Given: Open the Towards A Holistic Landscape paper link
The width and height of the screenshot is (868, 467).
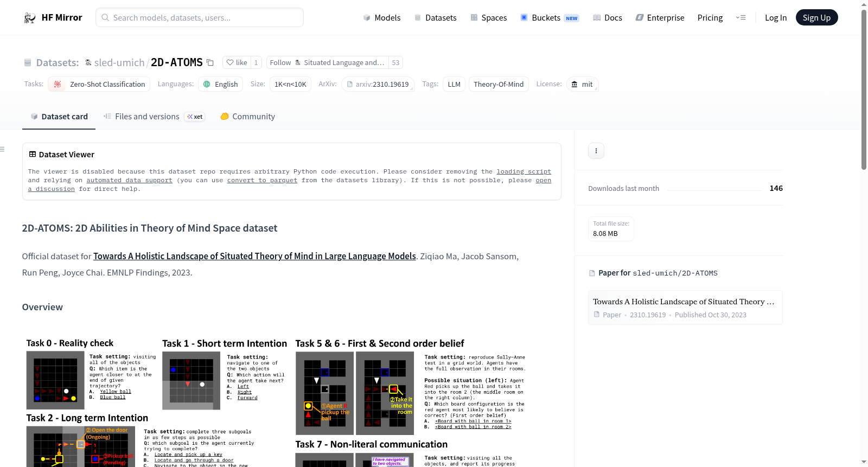Looking at the screenshot, I should tap(254, 256).
